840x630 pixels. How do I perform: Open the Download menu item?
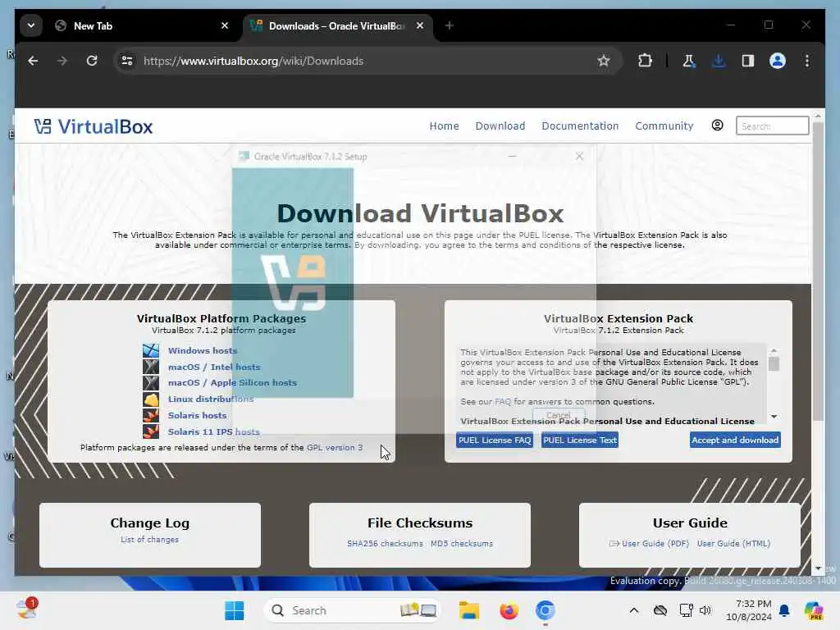pyautogui.click(x=500, y=126)
